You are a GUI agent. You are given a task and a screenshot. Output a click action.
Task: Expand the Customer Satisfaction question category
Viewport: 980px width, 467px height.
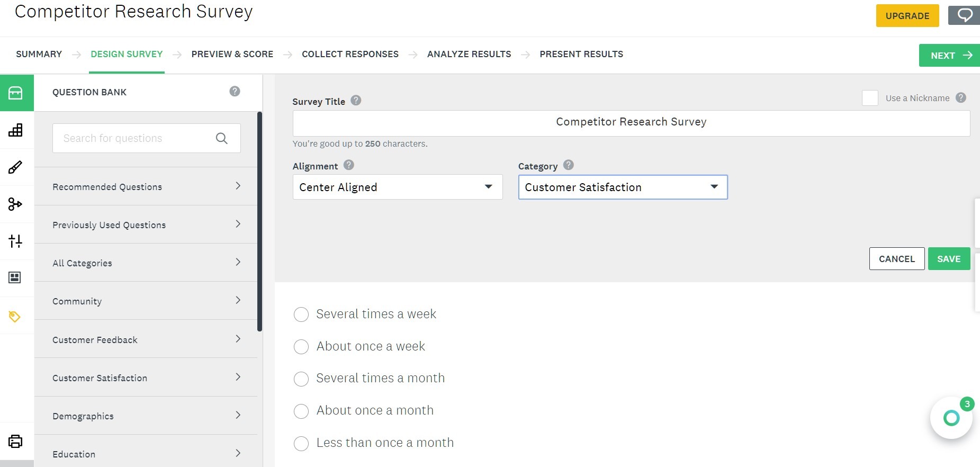coord(146,378)
